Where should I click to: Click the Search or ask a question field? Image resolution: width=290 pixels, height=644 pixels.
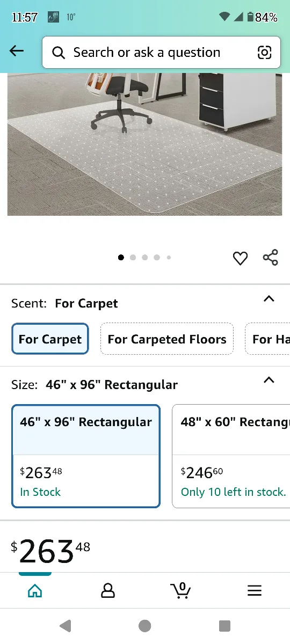coord(161,53)
